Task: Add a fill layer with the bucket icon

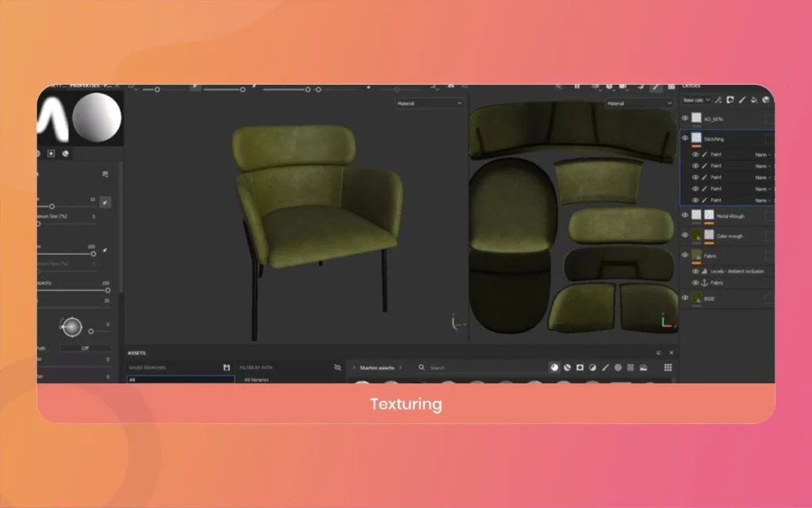Action: [x=754, y=100]
